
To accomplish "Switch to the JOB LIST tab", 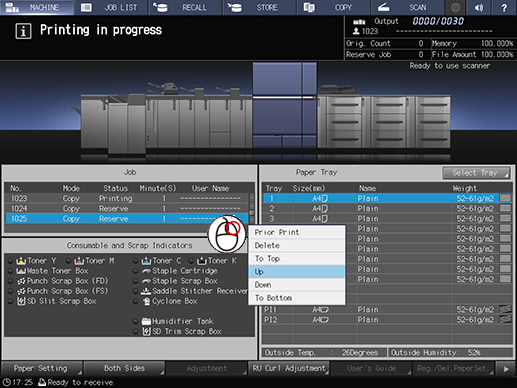I will pos(111,7).
